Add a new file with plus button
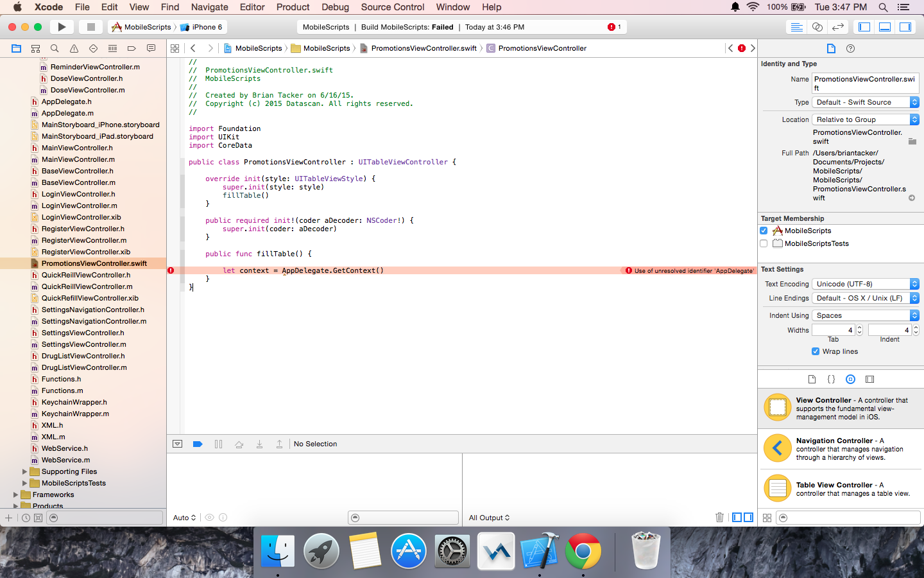Screen dimensions: 924x578 [8, 518]
